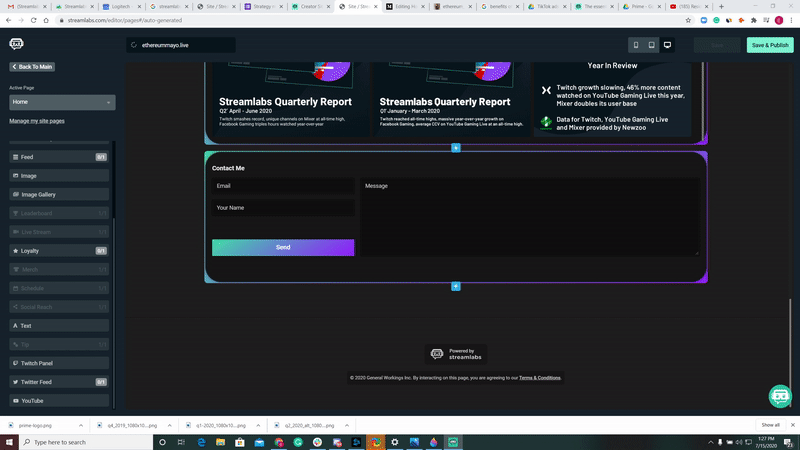This screenshot has width=800, height=450.
Task: Open the Q1 January - March 2020 report card
Action: click(452, 99)
